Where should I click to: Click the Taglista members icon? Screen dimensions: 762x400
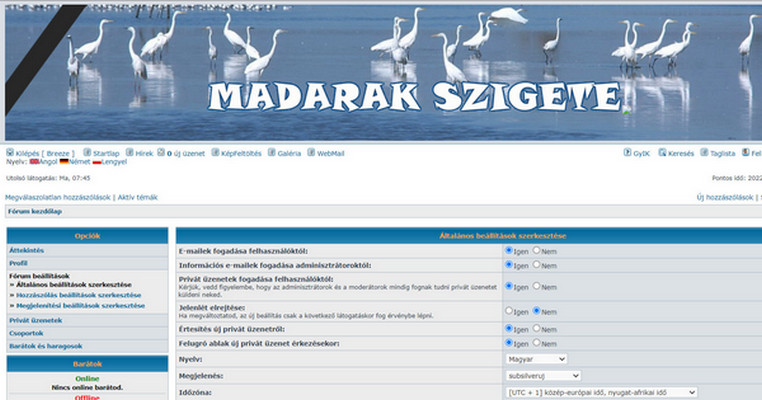704,153
